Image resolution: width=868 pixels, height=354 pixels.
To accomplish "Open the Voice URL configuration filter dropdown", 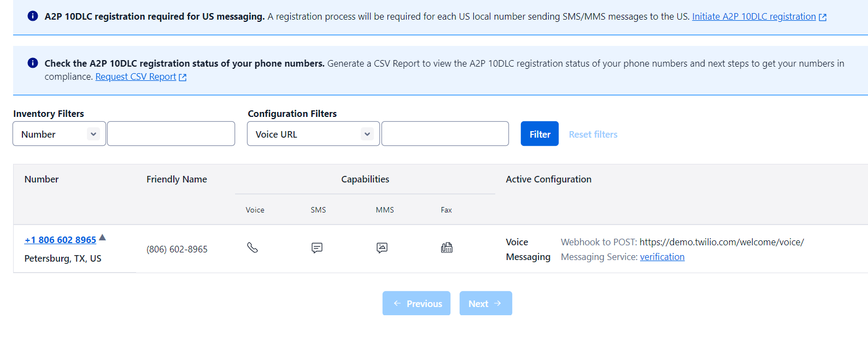I will [x=313, y=134].
